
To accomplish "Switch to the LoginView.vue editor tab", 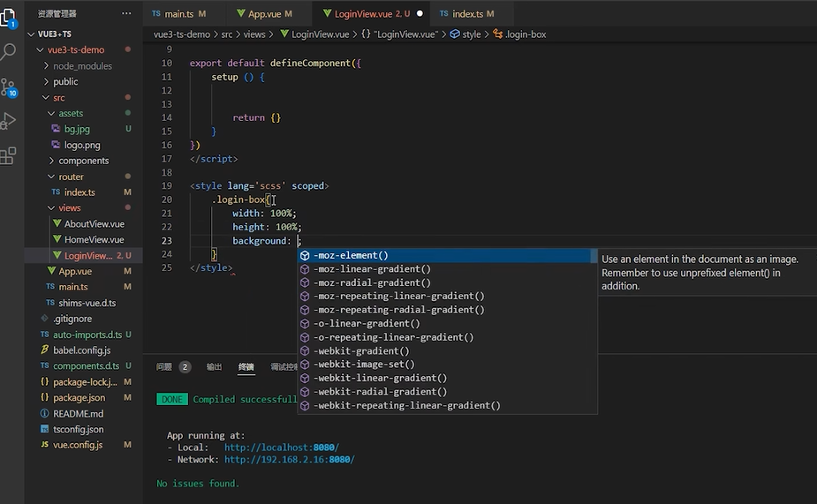I will 371,13.
